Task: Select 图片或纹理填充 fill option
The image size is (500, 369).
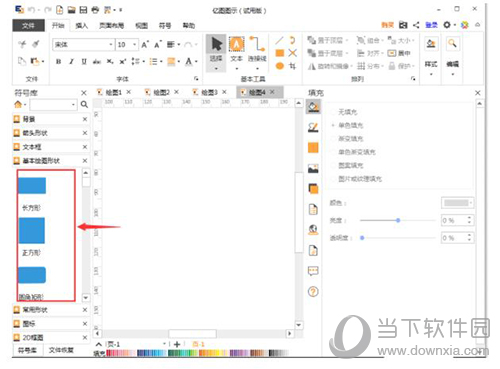Action: point(360,179)
